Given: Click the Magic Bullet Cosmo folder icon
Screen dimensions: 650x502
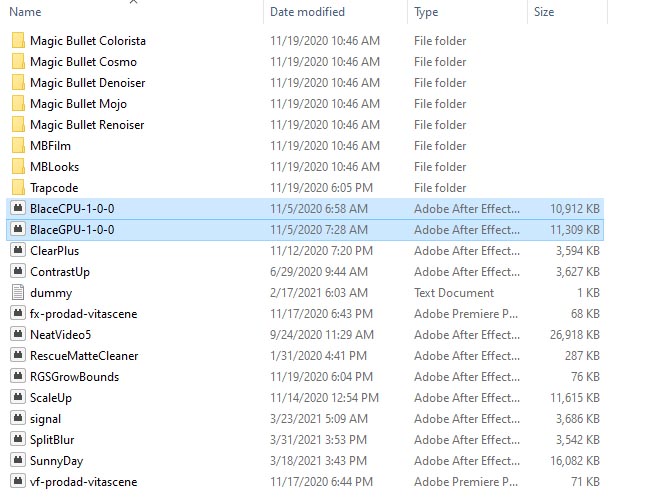Looking at the screenshot, I should point(18,61).
